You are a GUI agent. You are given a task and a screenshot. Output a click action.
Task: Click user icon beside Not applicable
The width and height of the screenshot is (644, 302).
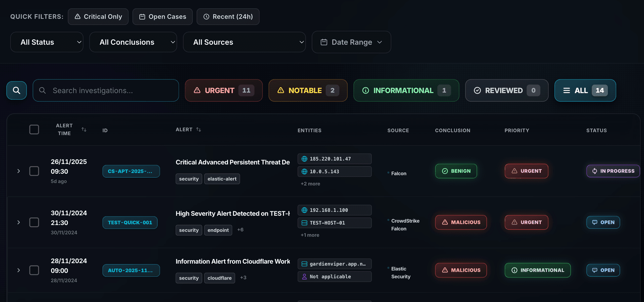(304, 276)
